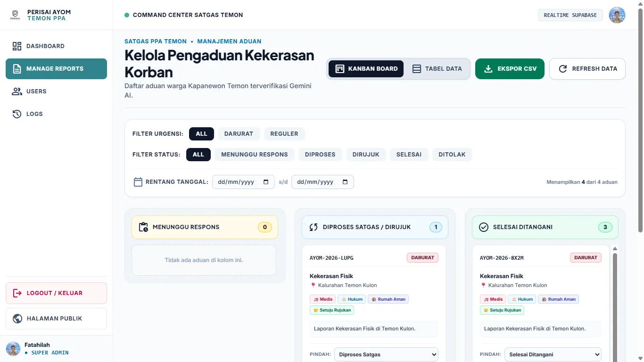The height and width of the screenshot is (362, 644).
Task: Go to Users in the sidebar
Action: (56, 91)
